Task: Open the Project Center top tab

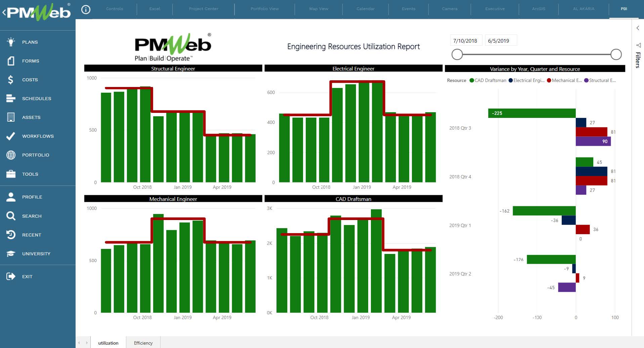Action: [204, 9]
